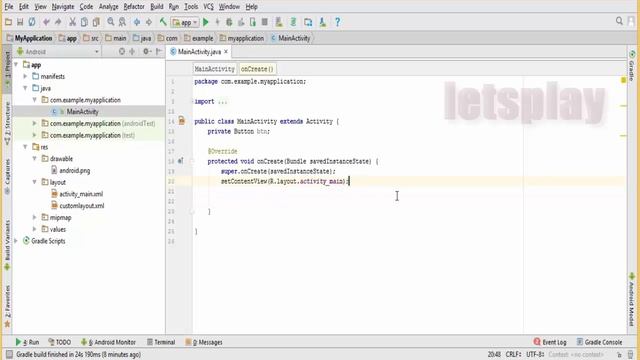Click the Paste icon in toolbar
This screenshot has width=640, height=360.
click(x=96, y=22)
